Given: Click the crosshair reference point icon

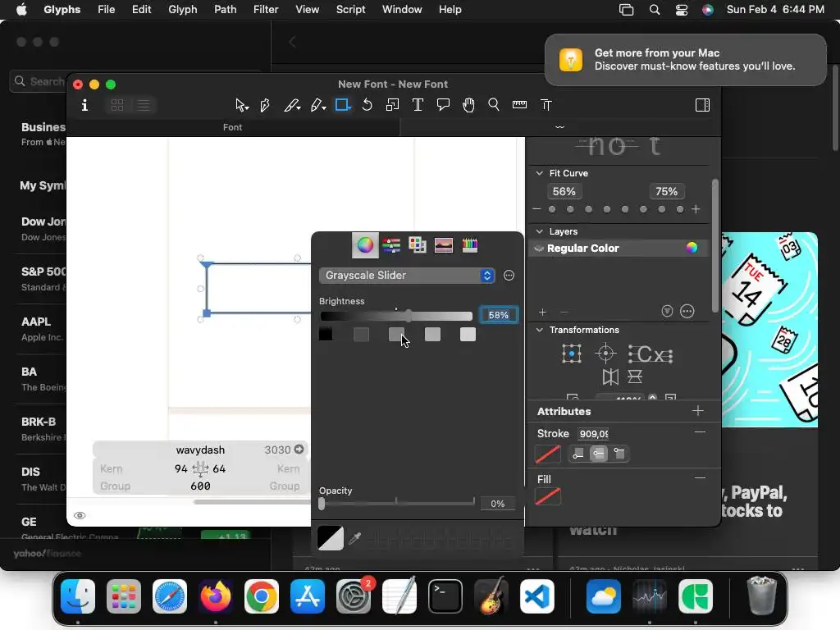Looking at the screenshot, I should tap(606, 354).
